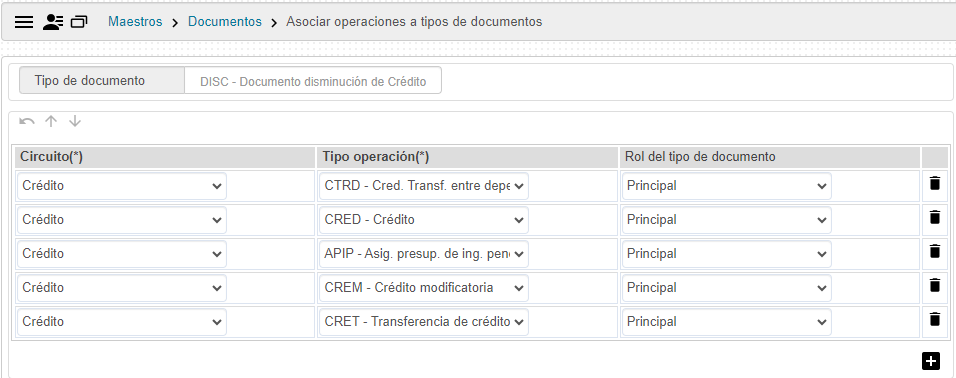Open Rol dropdown in the CRET row

(x=726, y=322)
